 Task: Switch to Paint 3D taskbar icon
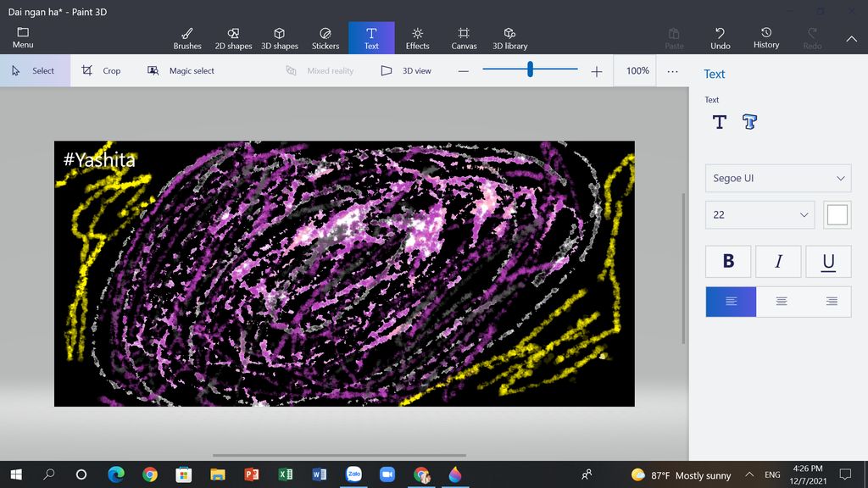click(455, 474)
